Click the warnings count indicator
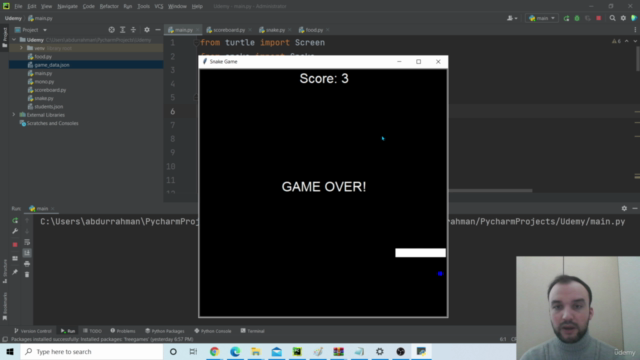Screen dimensions: 640x360 pos(616,41)
